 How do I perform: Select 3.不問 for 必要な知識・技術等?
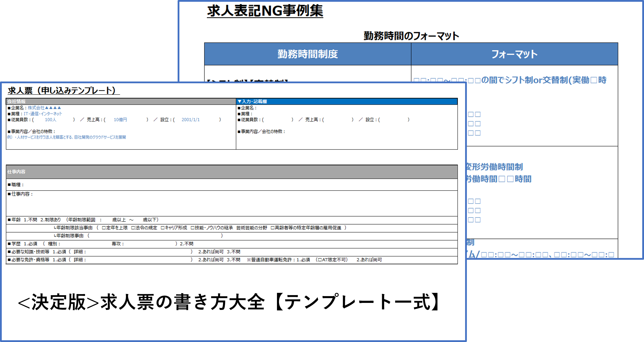(x=234, y=252)
